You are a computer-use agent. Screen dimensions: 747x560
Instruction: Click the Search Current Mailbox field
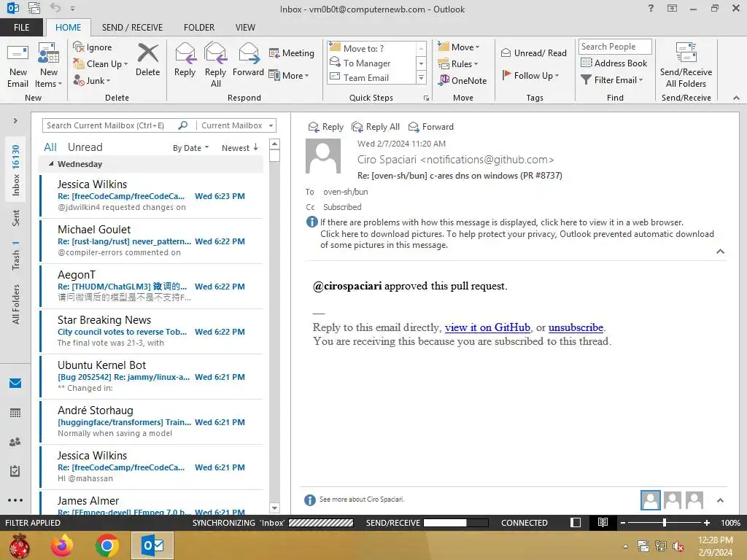coord(109,125)
